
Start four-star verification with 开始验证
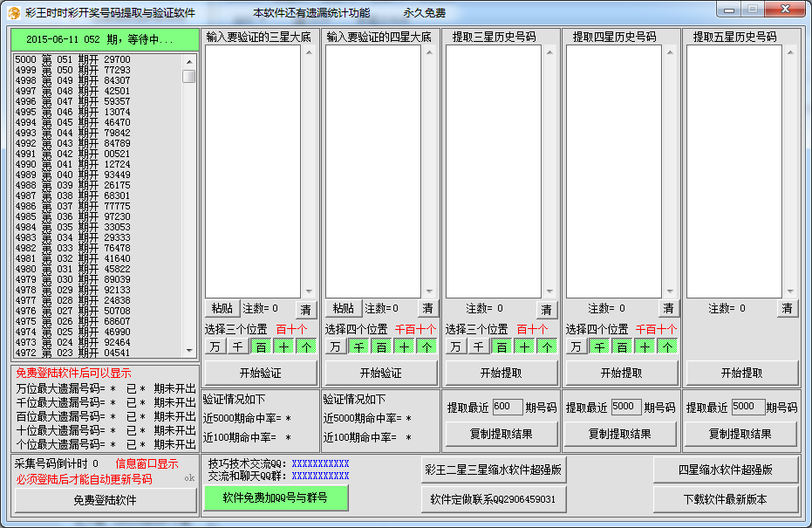point(380,373)
